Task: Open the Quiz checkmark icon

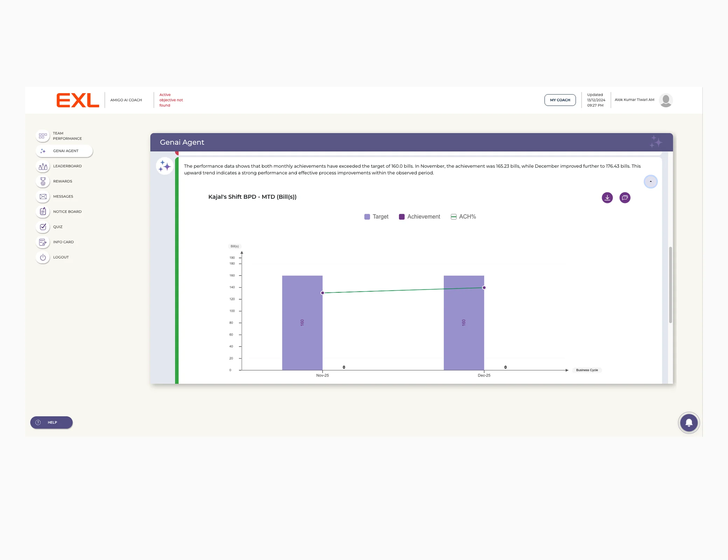Action: click(x=43, y=227)
